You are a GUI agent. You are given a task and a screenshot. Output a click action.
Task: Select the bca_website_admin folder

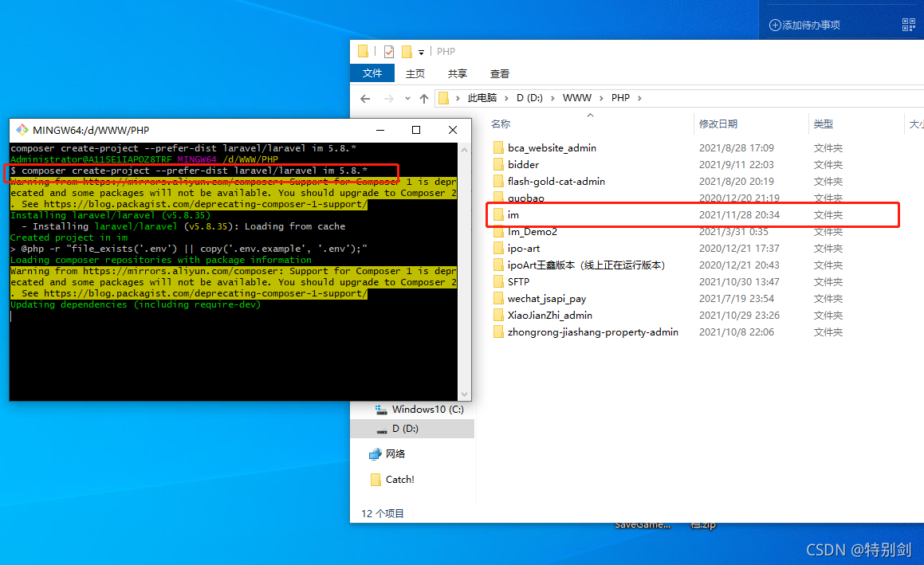[552, 148]
